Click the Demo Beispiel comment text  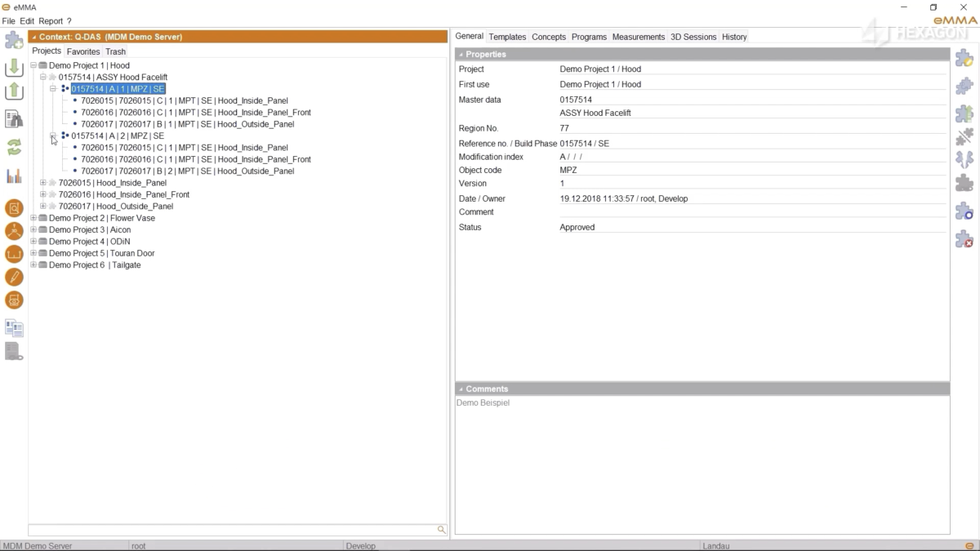click(483, 402)
